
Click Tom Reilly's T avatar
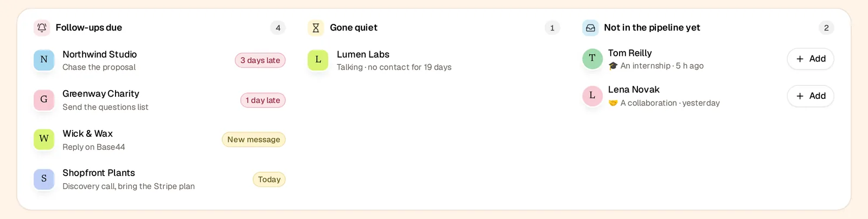click(592, 59)
